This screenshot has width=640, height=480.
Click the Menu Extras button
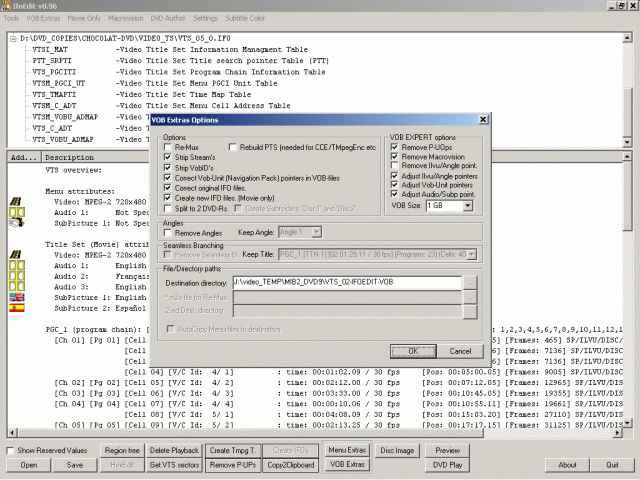click(347, 450)
